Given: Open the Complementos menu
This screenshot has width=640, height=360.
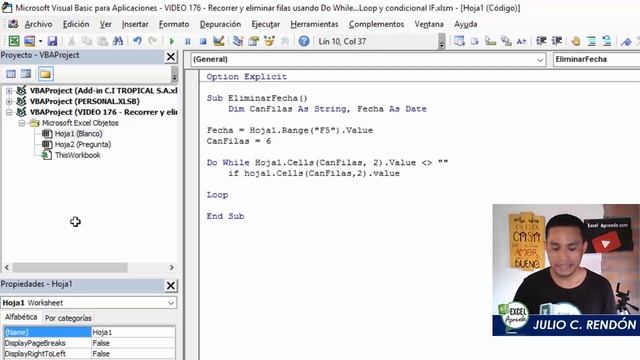Looking at the screenshot, I should point(376,24).
